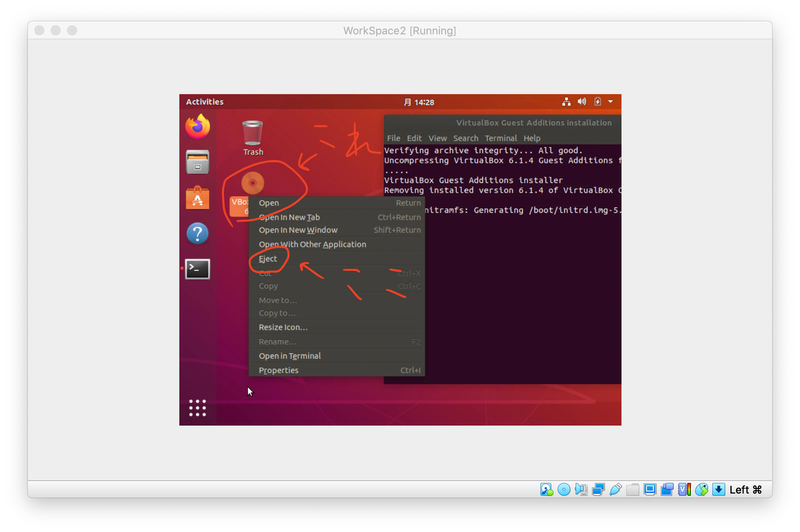
Task: Open the clock calendar showing 14:28
Action: (x=419, y=102)
